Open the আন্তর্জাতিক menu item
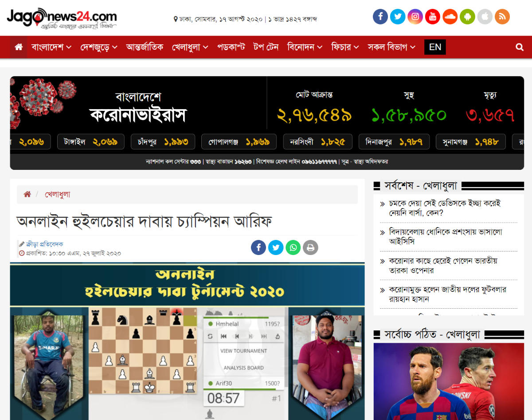The width and height of the screenshot is (532, 420). pos(145,47)
